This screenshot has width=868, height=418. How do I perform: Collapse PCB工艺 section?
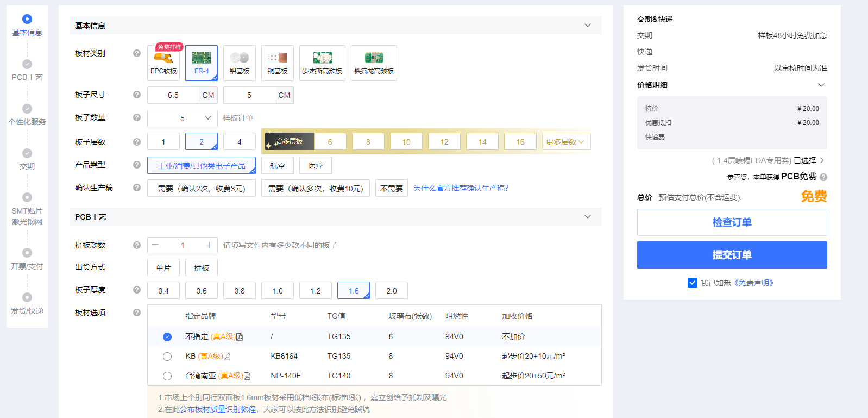point(588,217)
